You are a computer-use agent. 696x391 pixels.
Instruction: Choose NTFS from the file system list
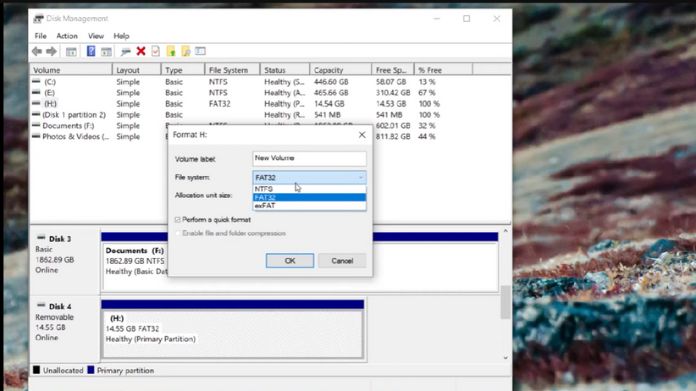(x=309, y=189)
